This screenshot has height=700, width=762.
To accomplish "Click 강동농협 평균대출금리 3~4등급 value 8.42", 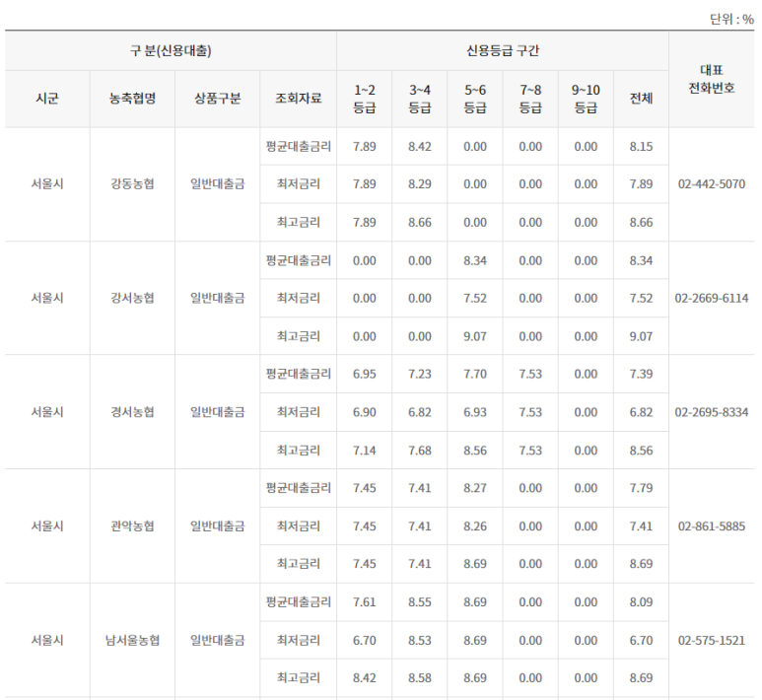I will 420,146.
